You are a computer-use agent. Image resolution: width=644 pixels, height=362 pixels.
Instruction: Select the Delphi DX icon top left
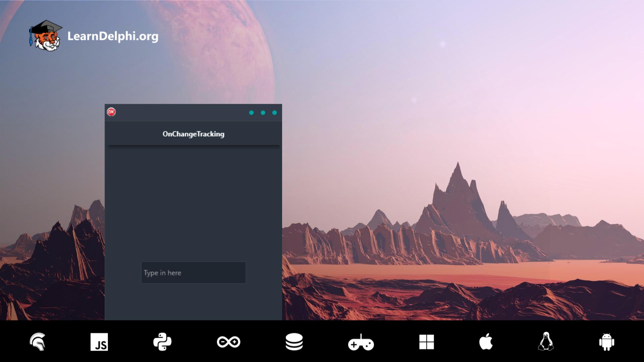pos(111,111)
